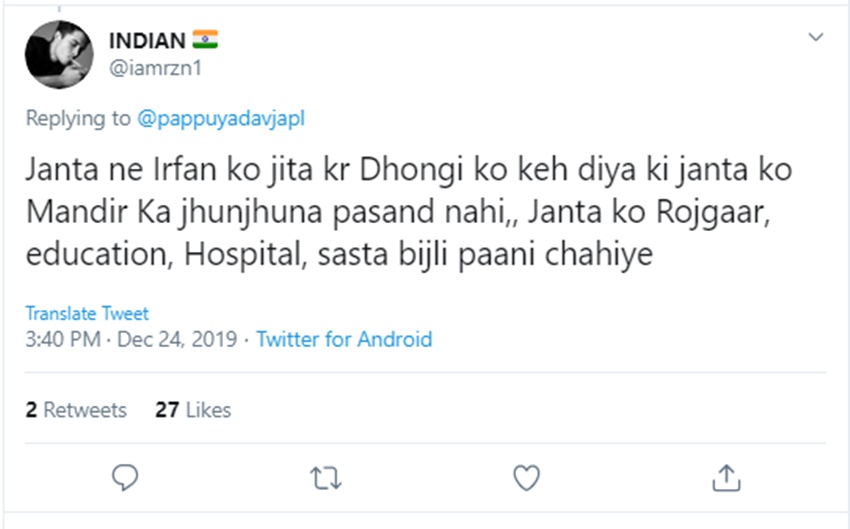Click the reply speech bubble icon
Viewport: 850px width, 529px height.
click(125, 478)
